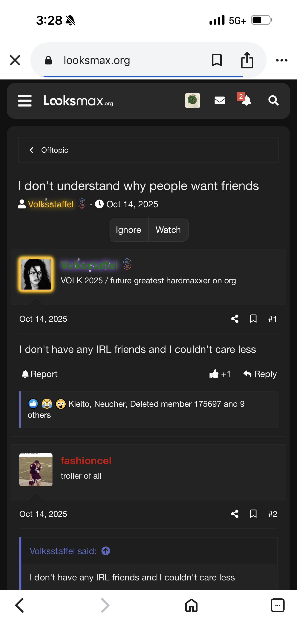Tap the thumbs up +1 reaction
This screenshot has height=644, width=297.
coord(220,374)
